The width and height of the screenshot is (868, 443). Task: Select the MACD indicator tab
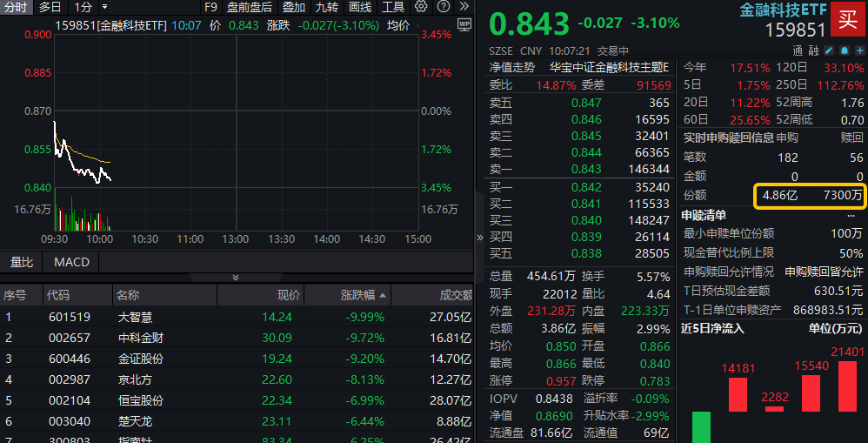71,262
